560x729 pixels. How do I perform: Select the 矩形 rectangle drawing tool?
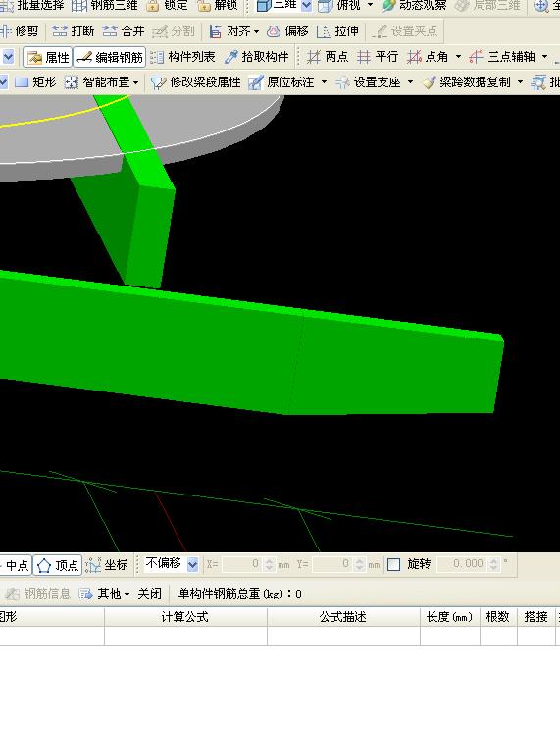coord(35,82)
